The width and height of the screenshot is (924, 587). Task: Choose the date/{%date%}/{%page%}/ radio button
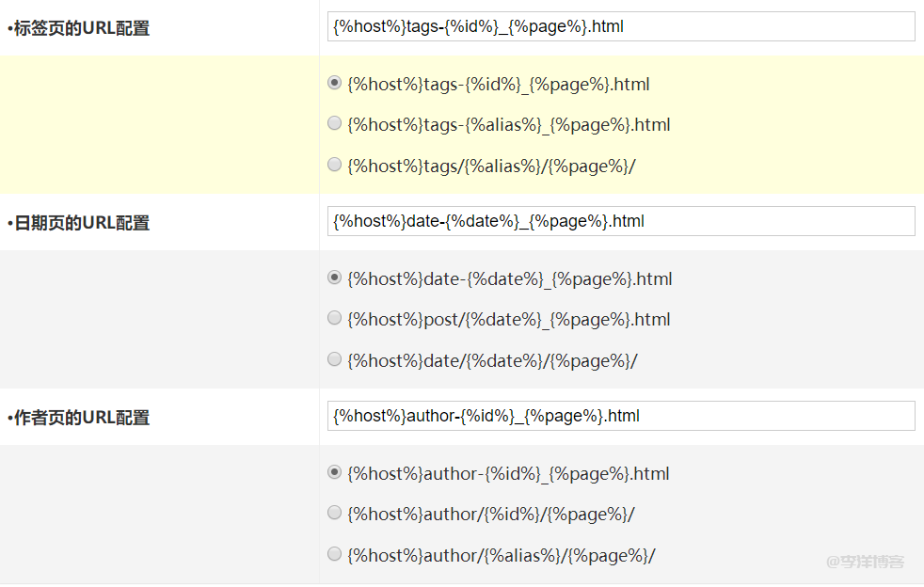click(334, 359)
